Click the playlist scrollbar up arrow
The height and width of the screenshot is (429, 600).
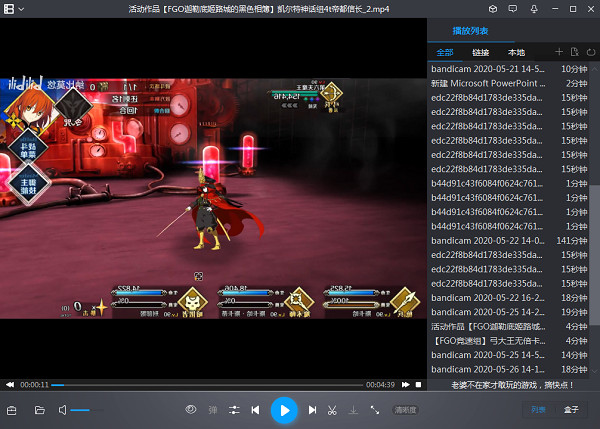594,69
